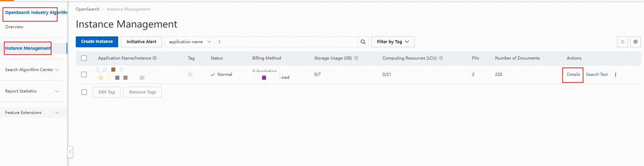Go to Overview in the sidebar

[14, 27]
